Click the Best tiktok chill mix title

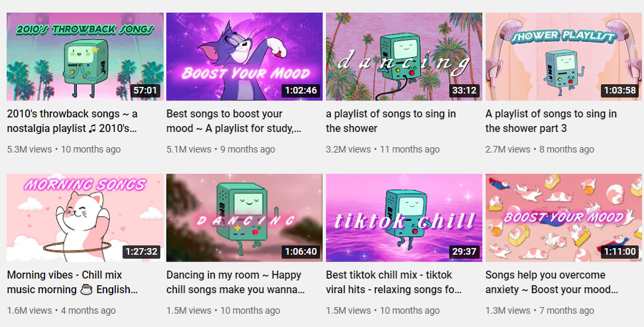pos(394,282)
